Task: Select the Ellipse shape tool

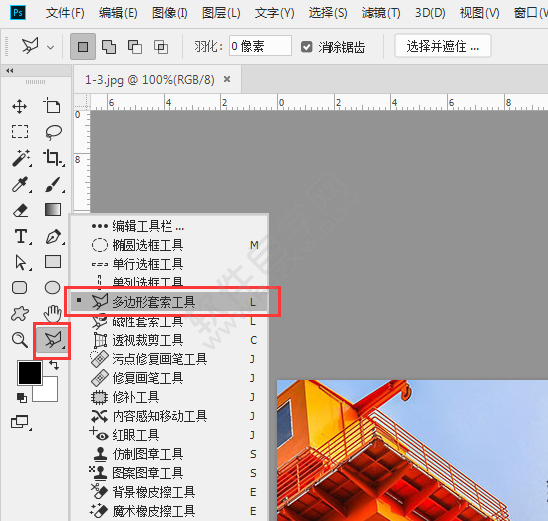Action: 52,288
